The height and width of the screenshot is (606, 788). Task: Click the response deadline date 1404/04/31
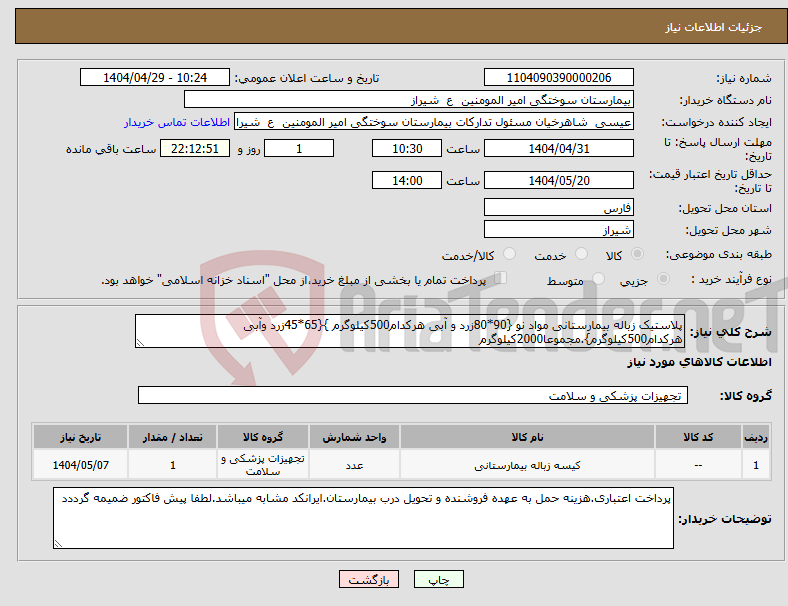(x=559, y=148)
